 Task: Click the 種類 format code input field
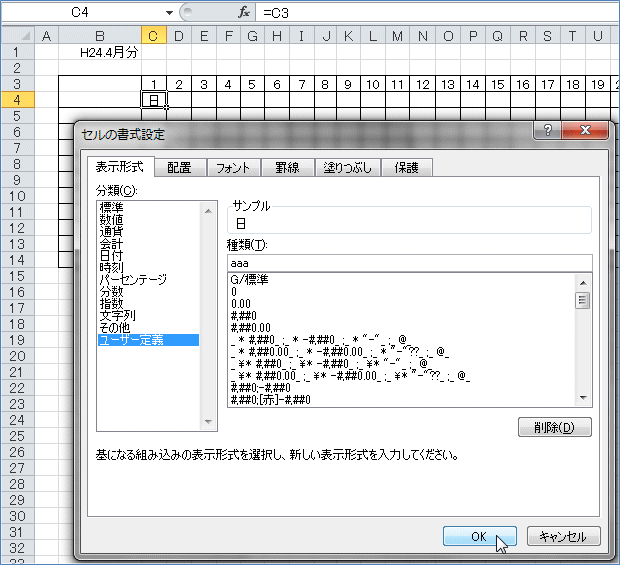pyautogui.click(x=409, y=262)
